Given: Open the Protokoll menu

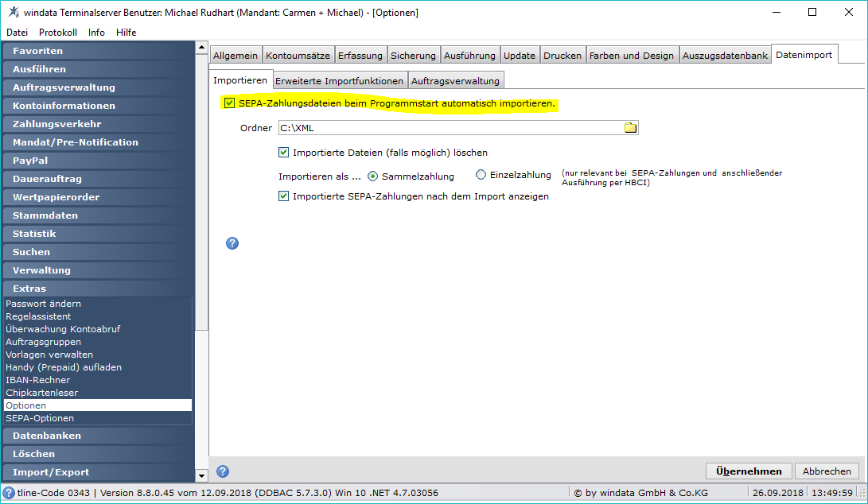Looking at the screenshot, I should (58, 32).
